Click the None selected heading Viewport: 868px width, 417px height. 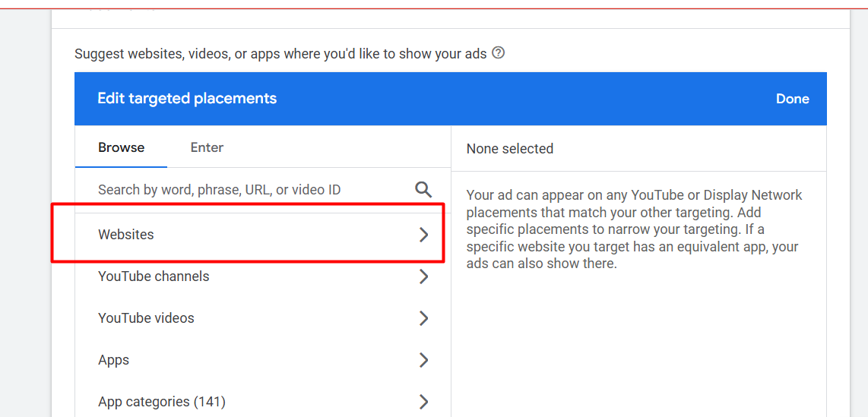(510, 149)
